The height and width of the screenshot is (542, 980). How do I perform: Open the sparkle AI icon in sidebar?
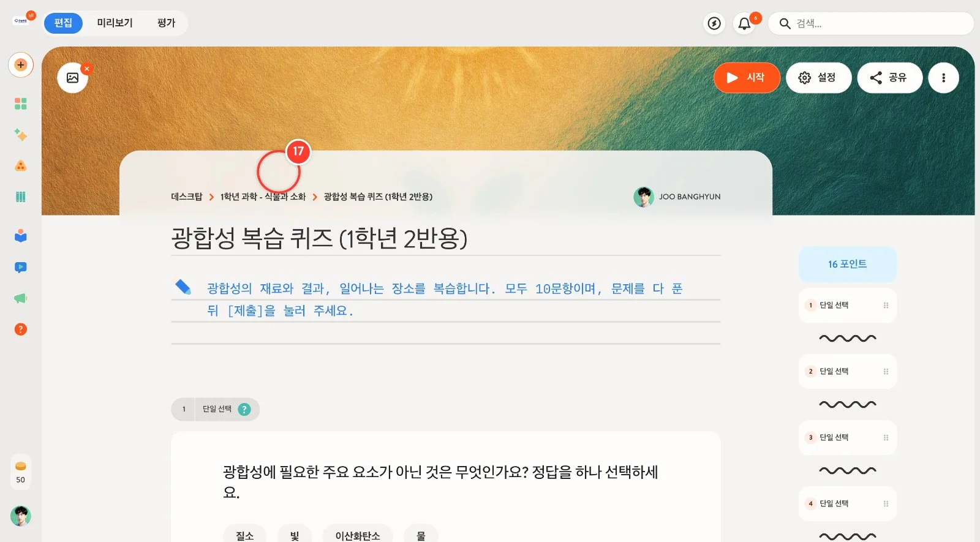tap(21, 135)
